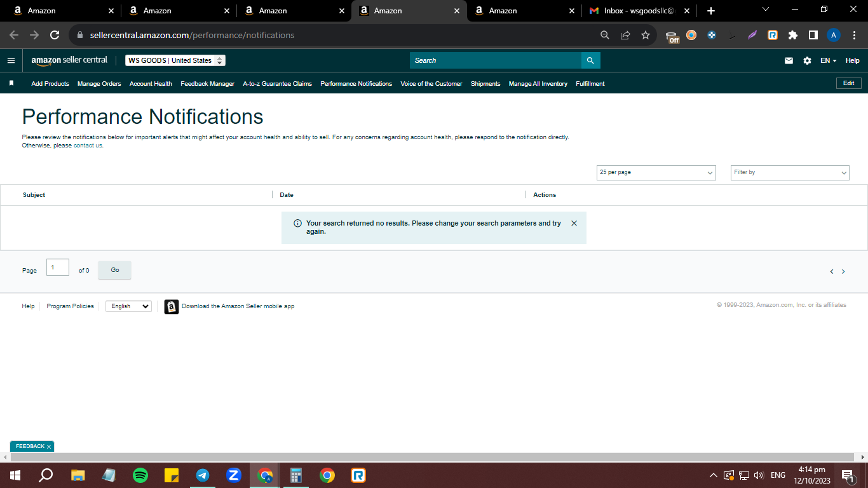Click the search magnifier button

pos(590,60)
